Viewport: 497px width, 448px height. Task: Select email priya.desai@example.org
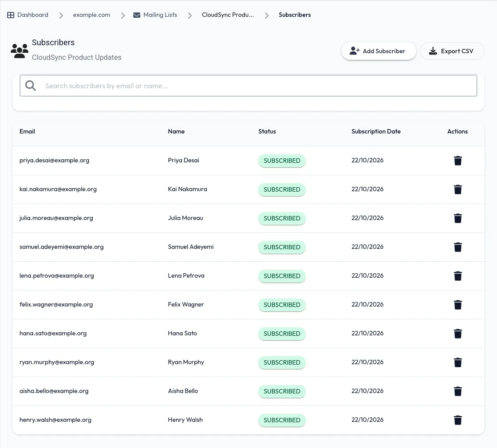(x=54, y=160)
